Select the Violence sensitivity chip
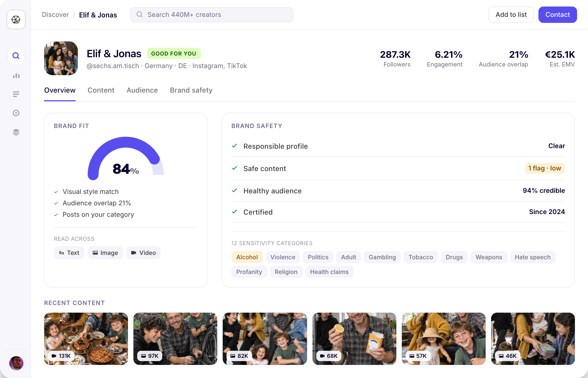This screenshot has height=378, width=588. coord(283,257)
